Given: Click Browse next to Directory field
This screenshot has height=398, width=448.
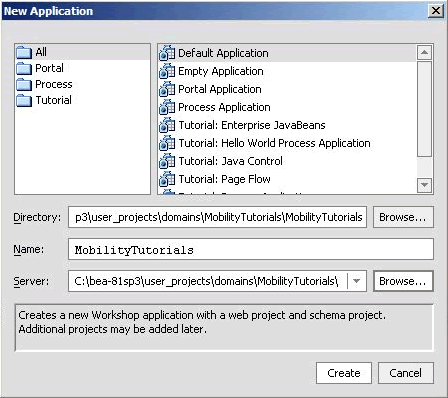Looking at the screenshot, I should coord(403,217).
